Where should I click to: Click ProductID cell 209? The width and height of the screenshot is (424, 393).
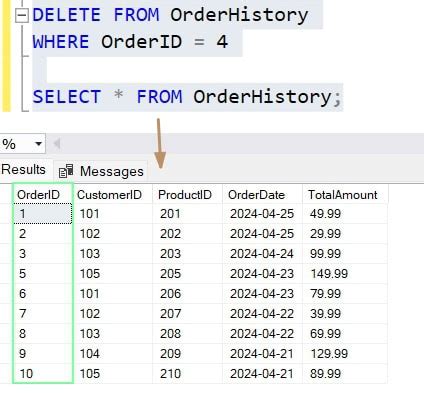187,354
